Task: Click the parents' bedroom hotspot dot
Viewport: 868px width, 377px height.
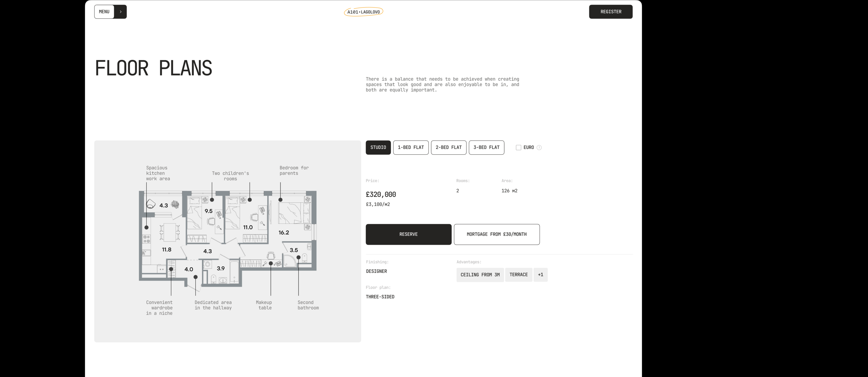Action: [x=280, y=200]
